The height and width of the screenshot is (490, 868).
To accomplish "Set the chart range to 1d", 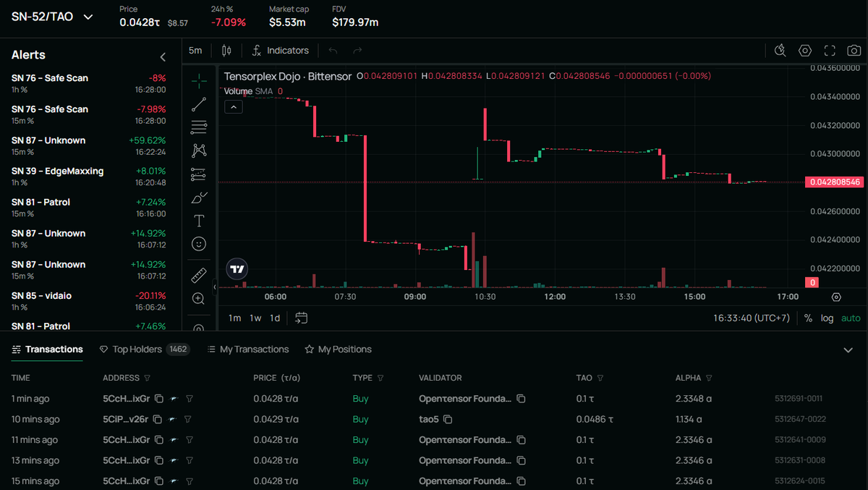I will coord(275,318).
